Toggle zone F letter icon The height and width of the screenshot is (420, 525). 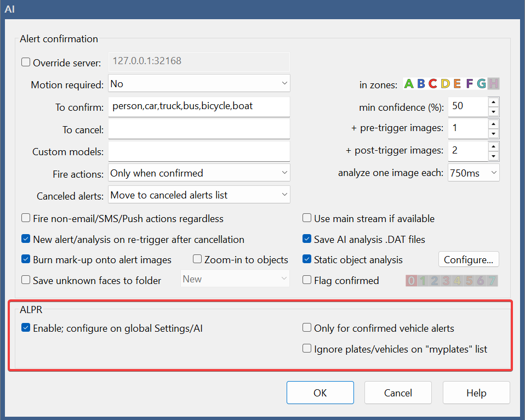click(470, 84)
